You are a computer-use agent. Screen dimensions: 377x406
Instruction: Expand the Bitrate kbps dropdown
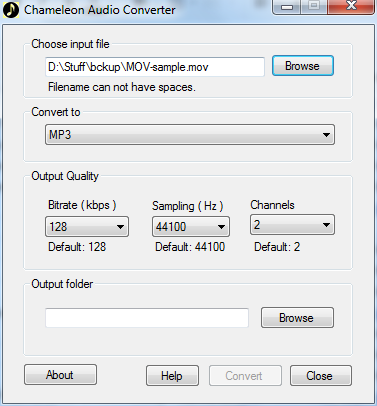(x=87, y=227)
